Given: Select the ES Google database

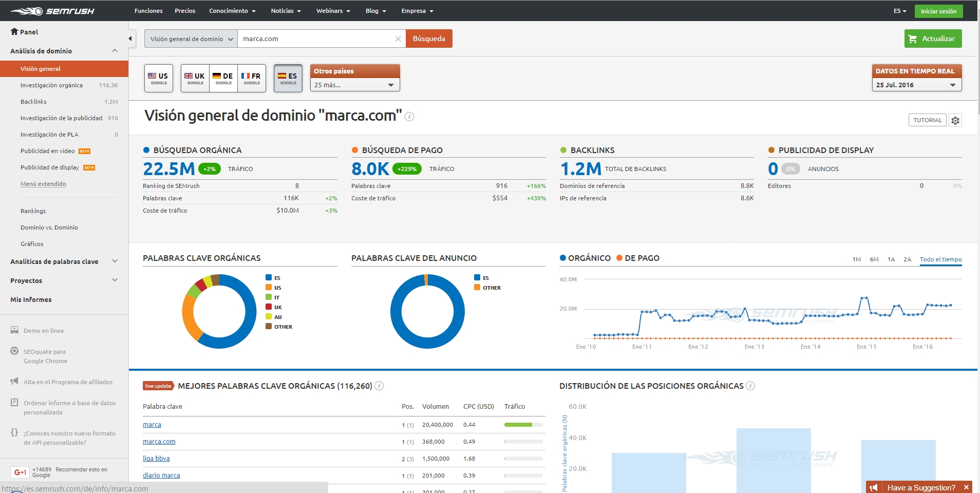Looking at the screenshot, I should 288,78.
